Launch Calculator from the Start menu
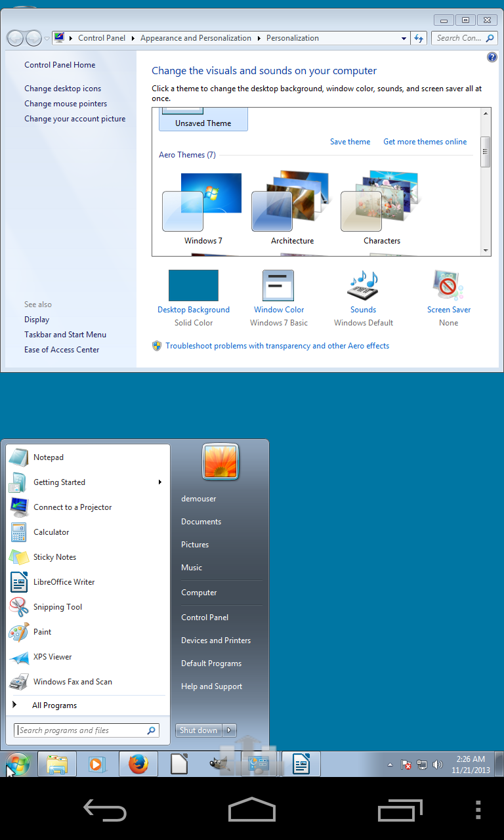 [51, 532]
